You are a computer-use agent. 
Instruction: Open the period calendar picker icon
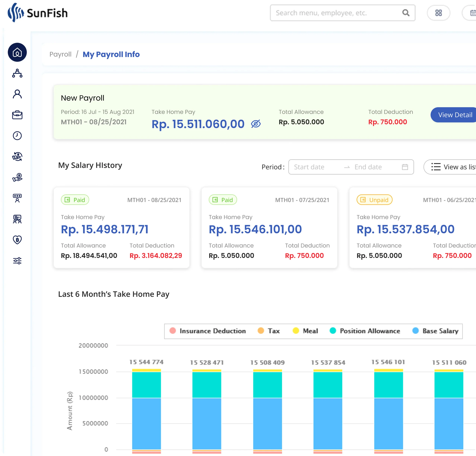(x=405, y=167)
